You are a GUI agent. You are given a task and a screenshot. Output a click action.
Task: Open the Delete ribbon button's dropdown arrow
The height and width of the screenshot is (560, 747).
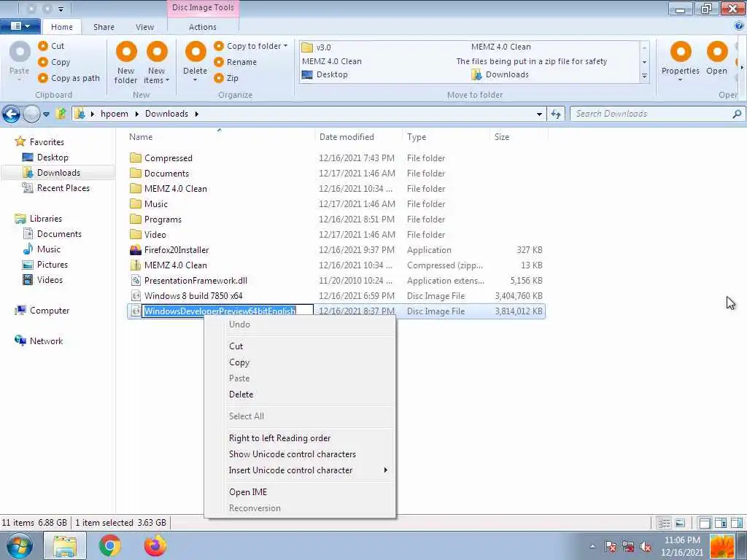point(196,80)
